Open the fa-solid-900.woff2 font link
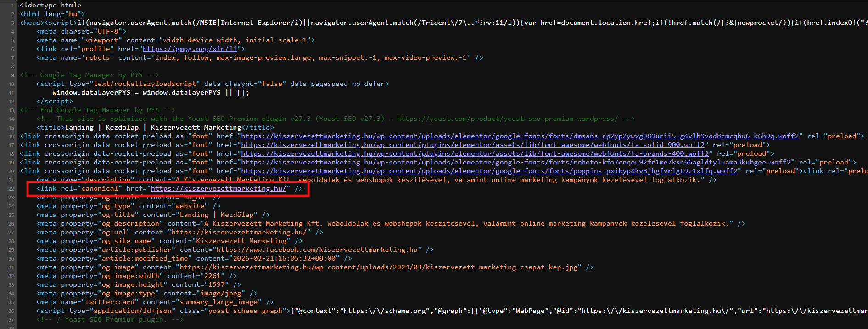 [x=473, y=145]
